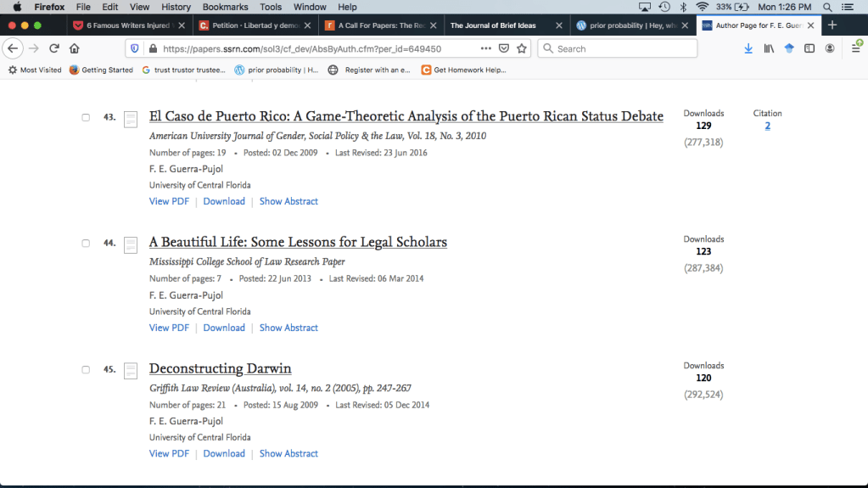Check the box for paper 43
Image resolution: width=868 pixels, height=488 pixels.
point(86,117)
